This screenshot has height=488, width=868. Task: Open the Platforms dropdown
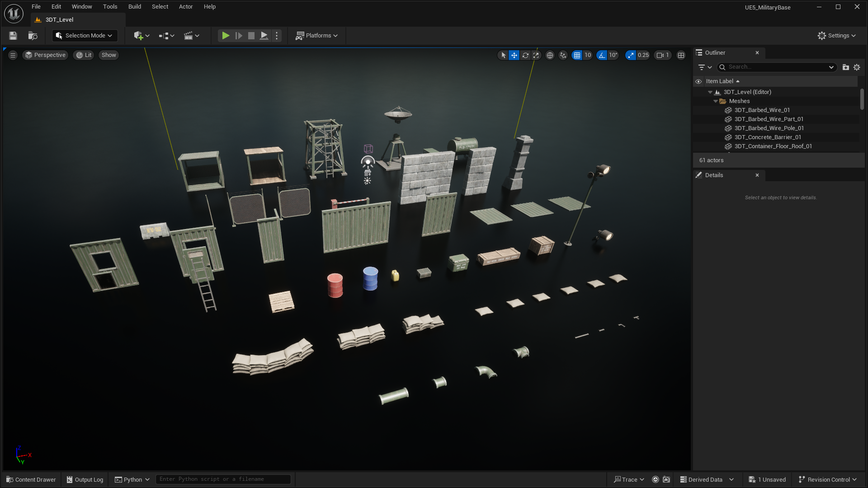coord(317,36)
